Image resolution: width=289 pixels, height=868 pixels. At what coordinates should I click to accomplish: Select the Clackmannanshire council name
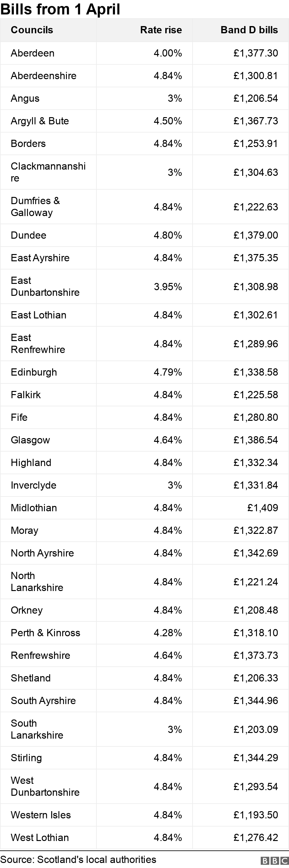[x=48, y=172]
